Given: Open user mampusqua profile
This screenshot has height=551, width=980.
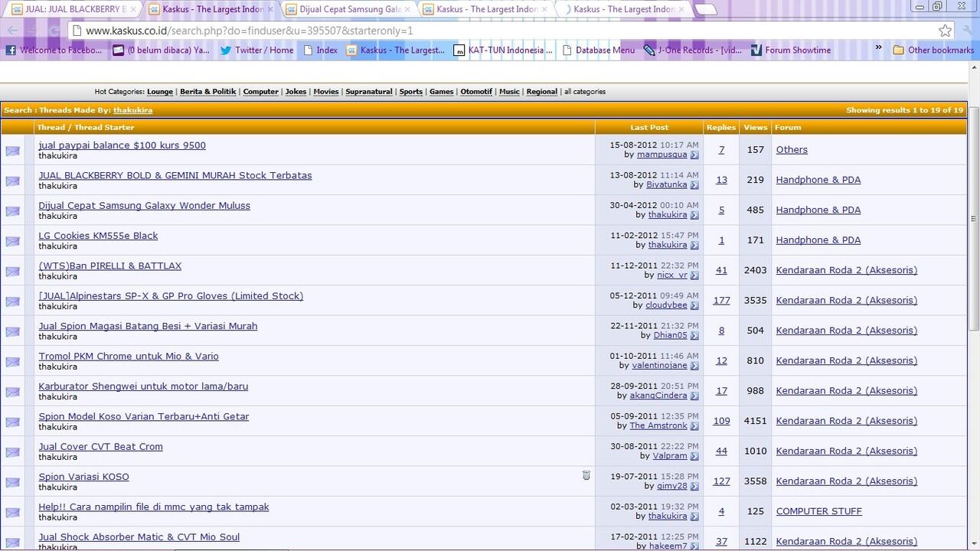Looking at the screenshot, I should 662,155.
